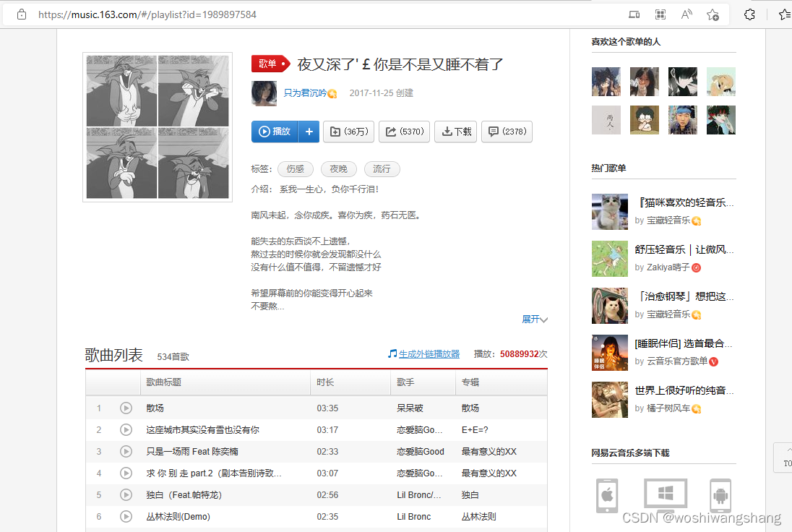Play song 散场 in row 1

coord(126,408)
